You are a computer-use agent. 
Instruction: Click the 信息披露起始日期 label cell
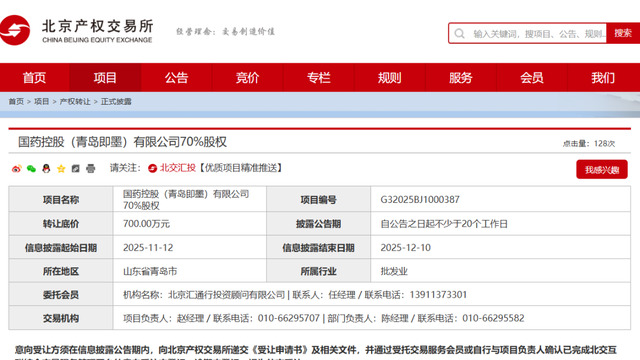point(61,248)
